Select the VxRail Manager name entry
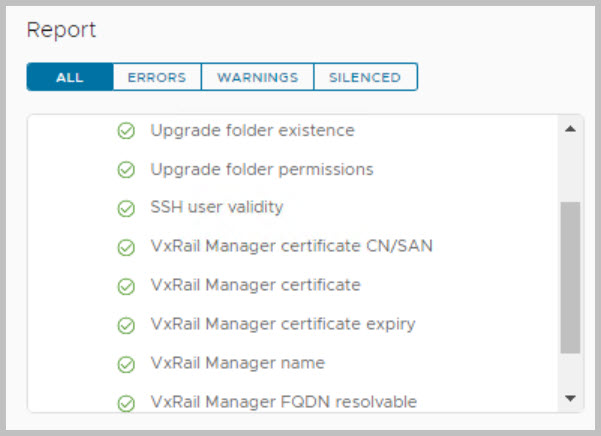This screenshot has width=601, height=436. click(x=237, y=363)
